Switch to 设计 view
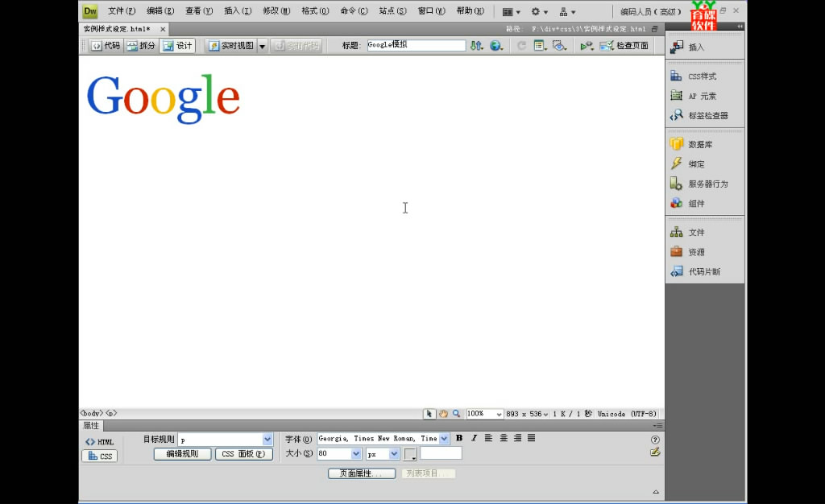The width and height of the screenshot is (825, 504). click(x=177, y=46)
